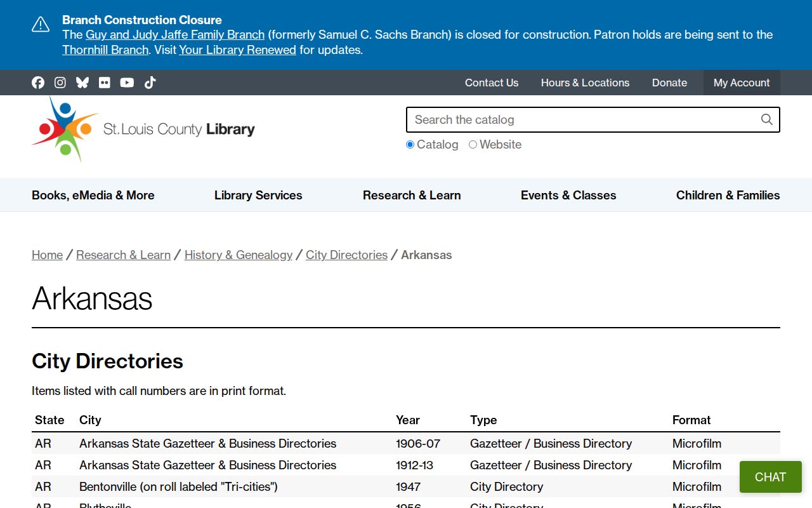The width and height of the screenshot is (812, 508).
Task: Go to History & Genealogy breadcrumb
Action: tap(239, 255)
